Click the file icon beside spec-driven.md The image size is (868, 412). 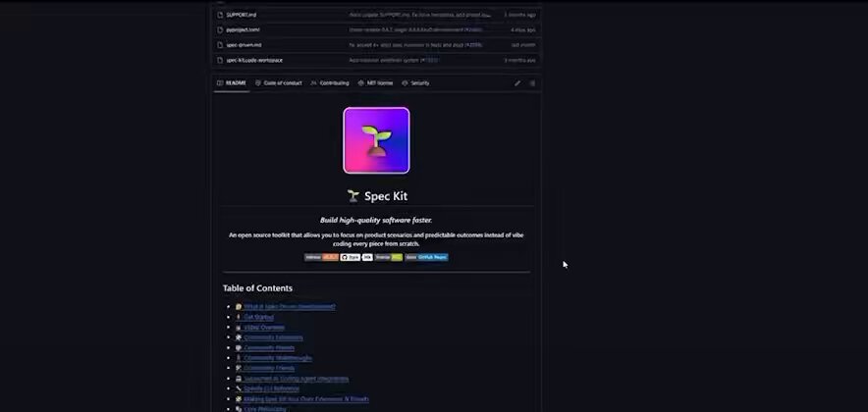coord(220,45)
